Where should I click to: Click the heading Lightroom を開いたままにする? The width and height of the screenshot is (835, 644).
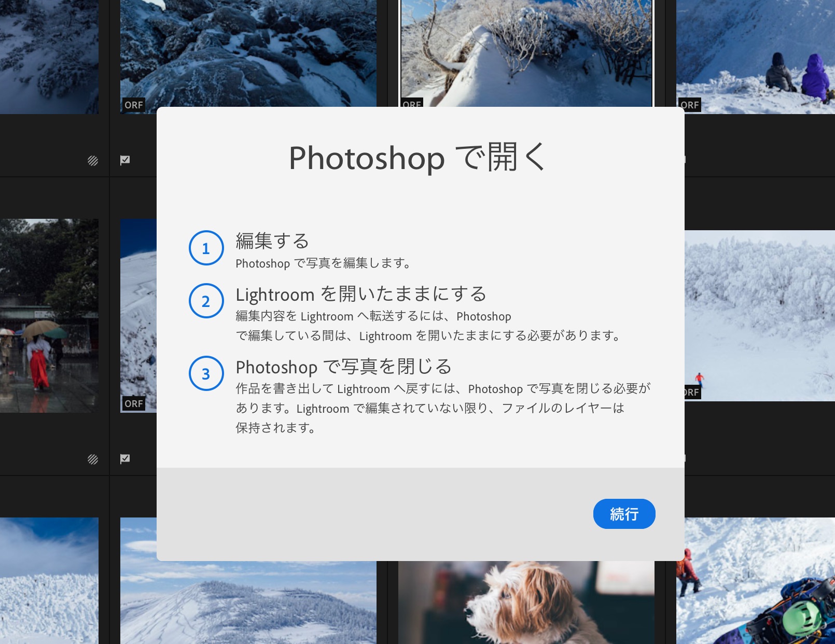tap(361, 294)
